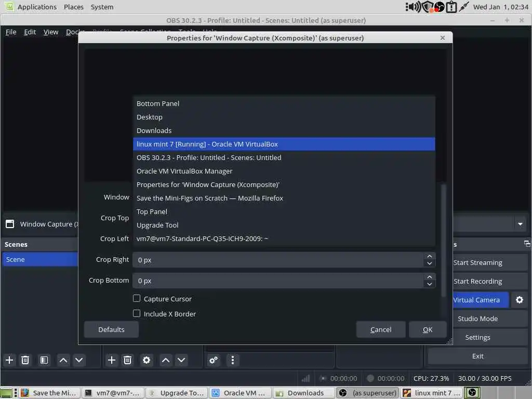The height and width of the screenshot is (399, 532).
Task: Confirm with OK button
Action: (x=428, y=329)
